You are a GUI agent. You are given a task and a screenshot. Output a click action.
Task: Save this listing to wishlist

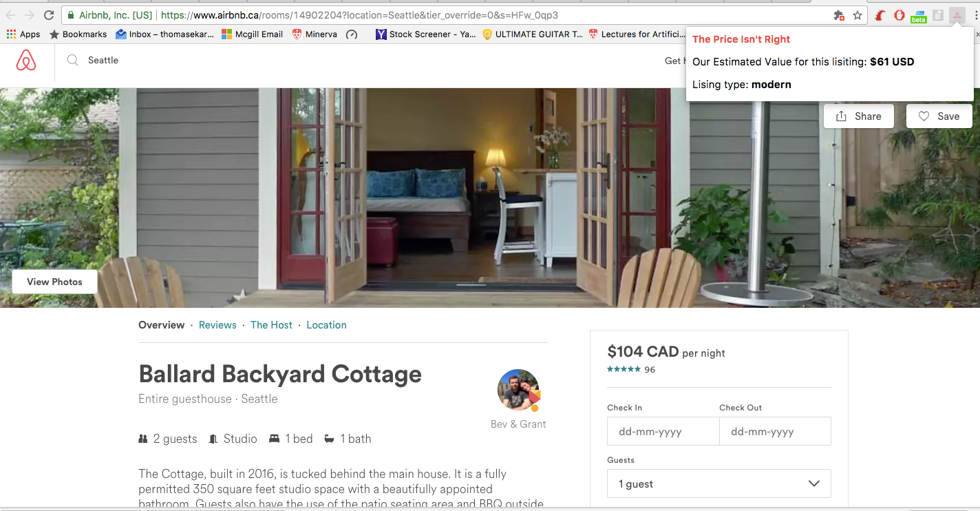tap(939, 116)
